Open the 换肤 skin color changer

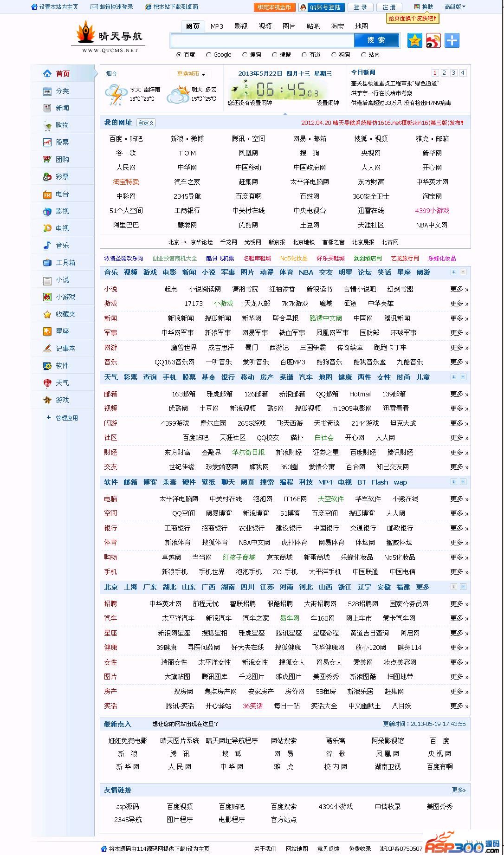424,7
